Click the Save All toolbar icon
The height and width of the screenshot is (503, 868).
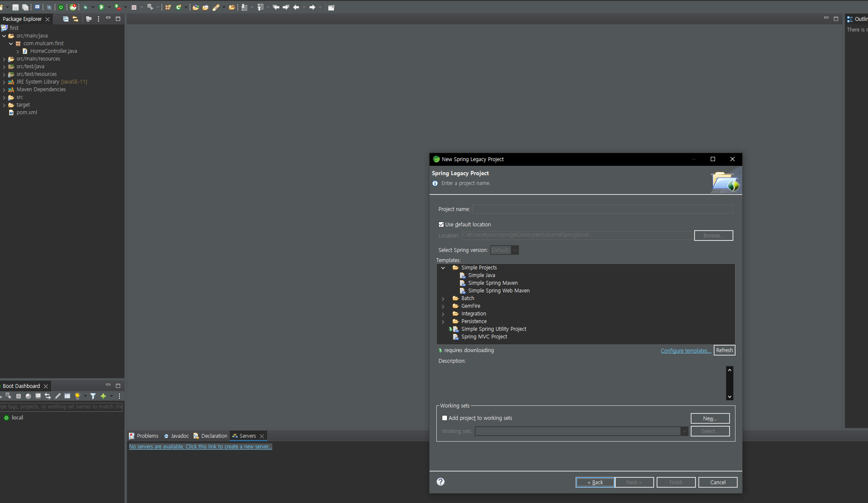pos(25,7)
